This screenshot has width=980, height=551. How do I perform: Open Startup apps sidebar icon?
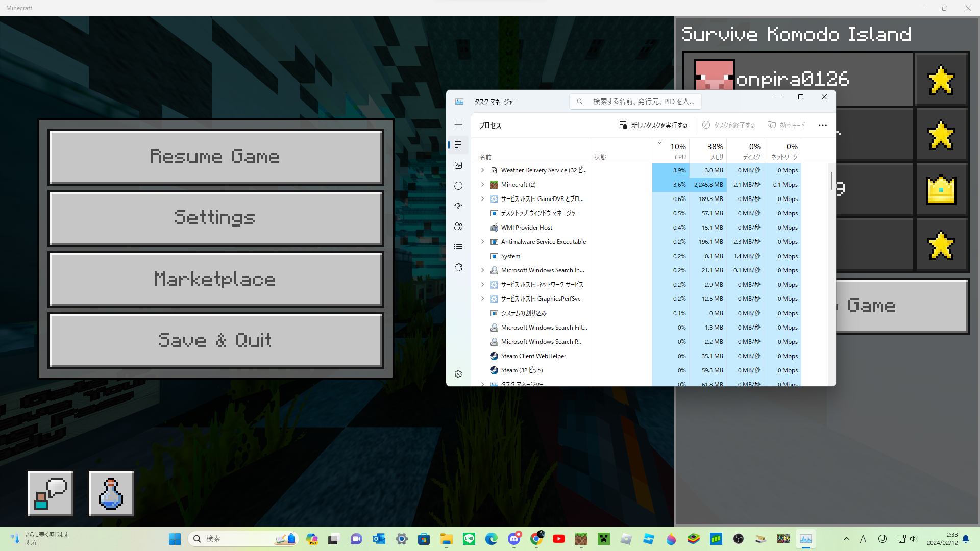[458, 206]
